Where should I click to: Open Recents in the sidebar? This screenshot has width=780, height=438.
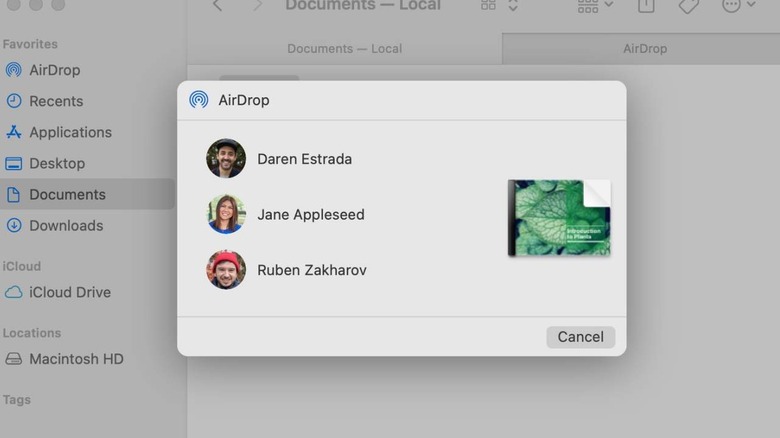56,101
